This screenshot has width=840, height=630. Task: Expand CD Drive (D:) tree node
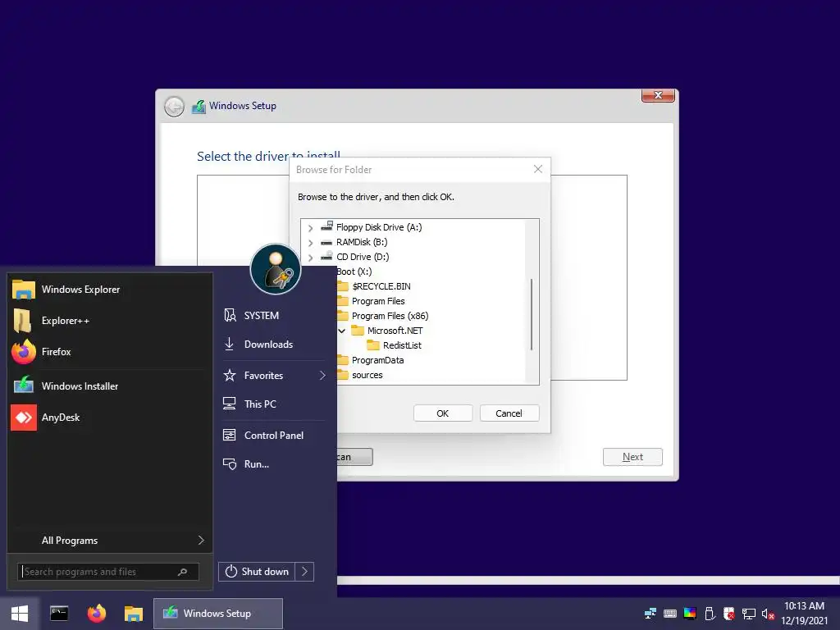click(x=310, y=258)
